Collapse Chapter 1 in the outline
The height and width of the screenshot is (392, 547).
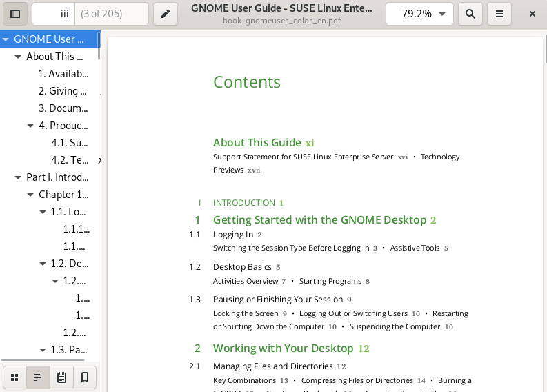point(31,195)
